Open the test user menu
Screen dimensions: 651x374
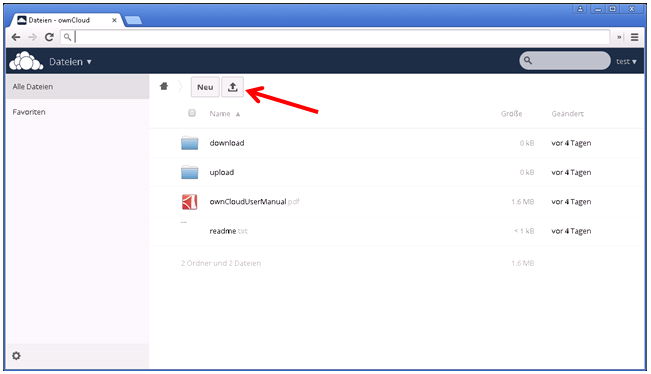pos(626,61)
